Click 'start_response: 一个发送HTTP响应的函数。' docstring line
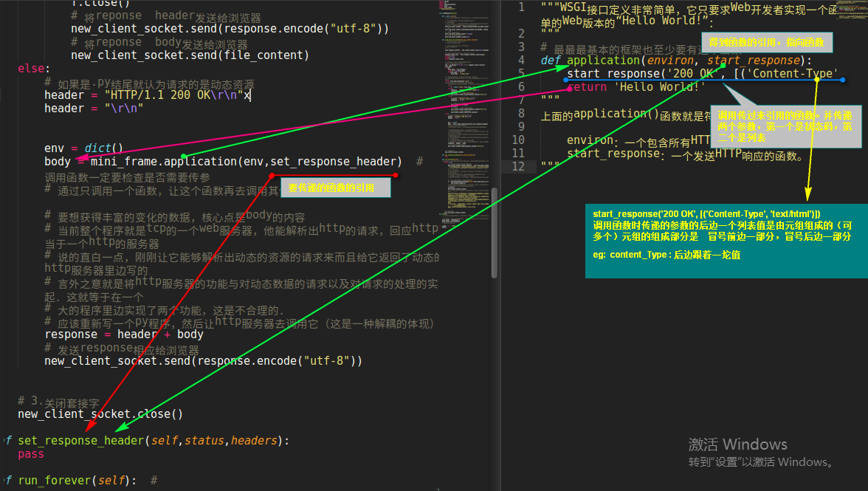Image resolution: width=868 pixels, height=491 pixels. [685, 154]
